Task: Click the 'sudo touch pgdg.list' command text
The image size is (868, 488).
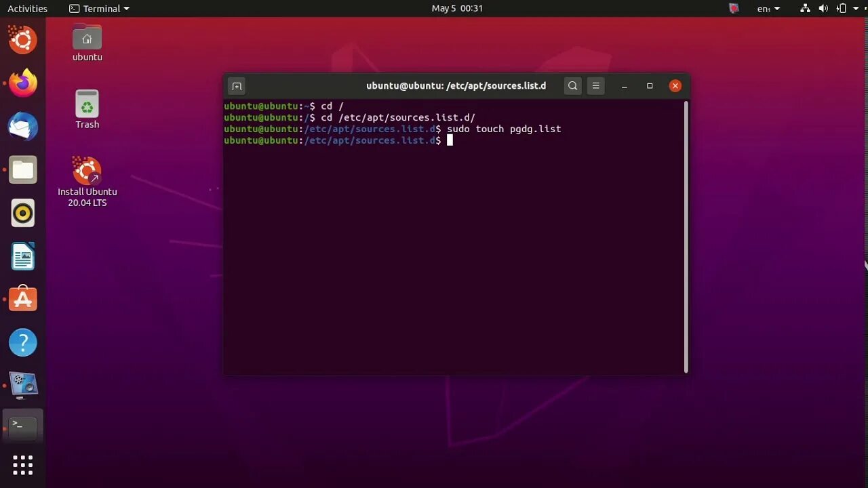Action: (504, 129)
